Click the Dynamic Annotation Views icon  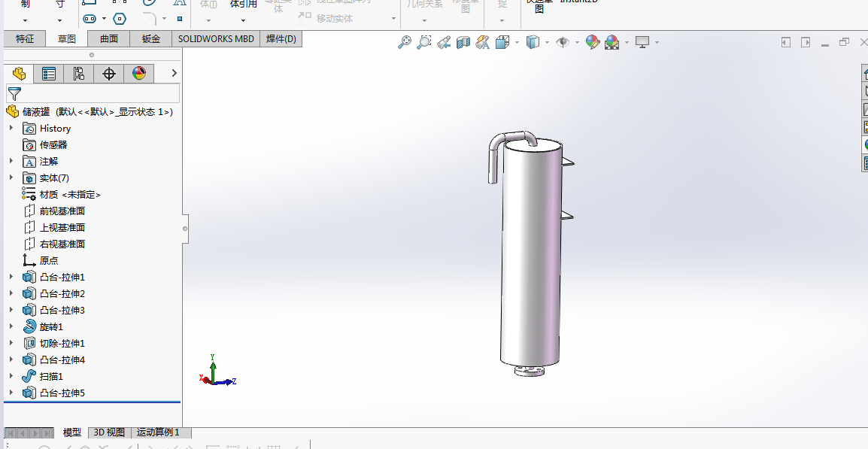click(x=483, y=42)
